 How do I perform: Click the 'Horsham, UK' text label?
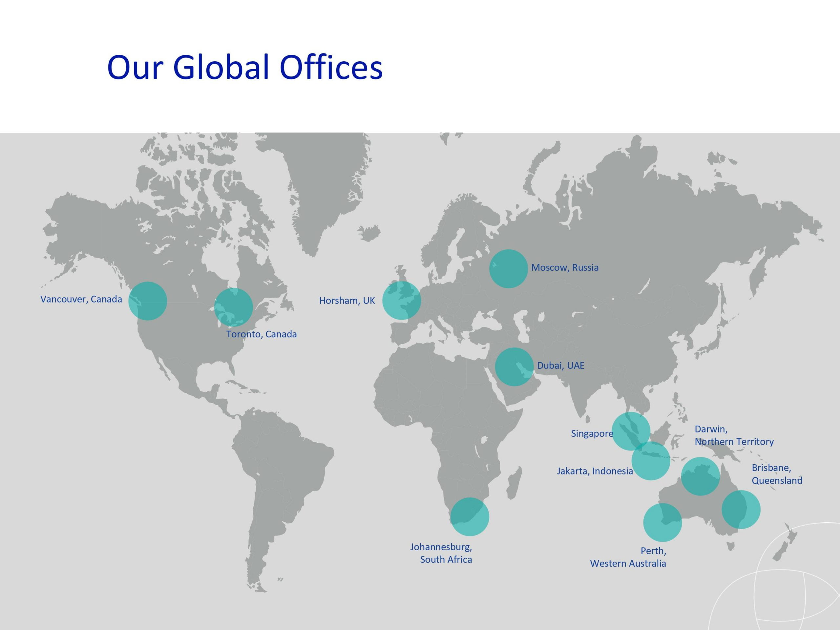tap(347, 301)
